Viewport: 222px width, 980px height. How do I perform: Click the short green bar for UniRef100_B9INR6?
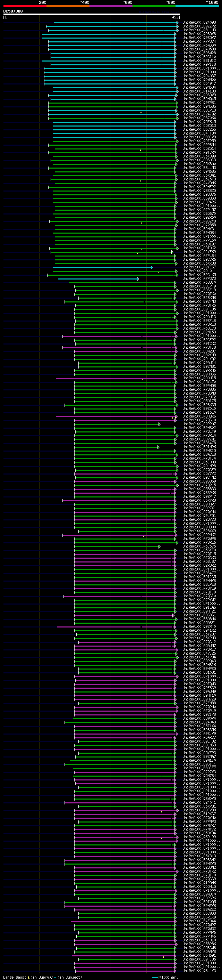(117, 447)
